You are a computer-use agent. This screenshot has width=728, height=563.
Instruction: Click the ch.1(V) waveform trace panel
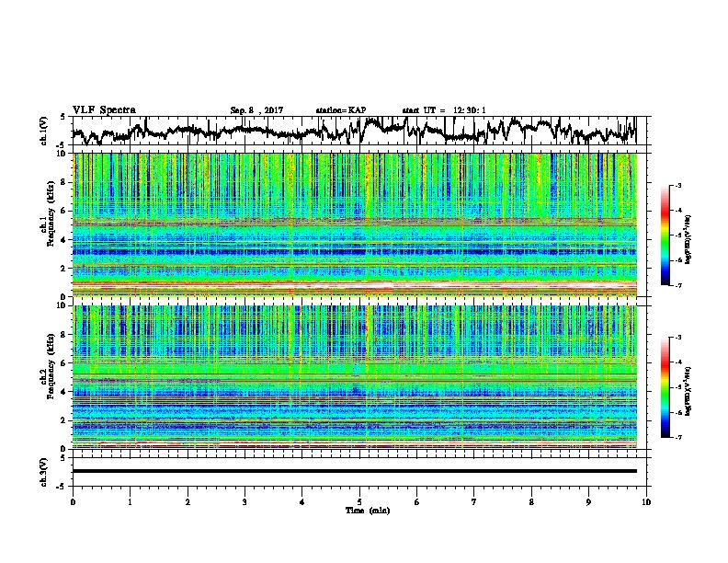click(x=358, y=131)
